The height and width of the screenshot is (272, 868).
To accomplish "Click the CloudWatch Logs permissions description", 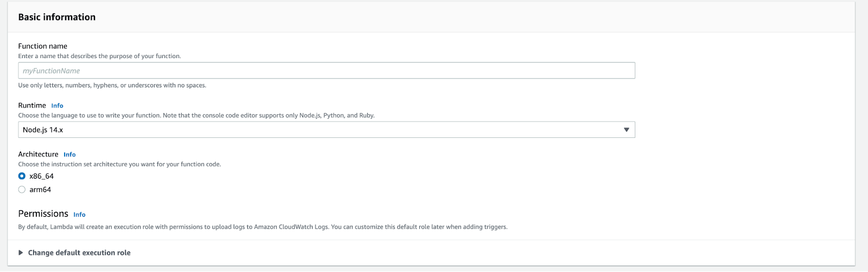I will 263,227.
